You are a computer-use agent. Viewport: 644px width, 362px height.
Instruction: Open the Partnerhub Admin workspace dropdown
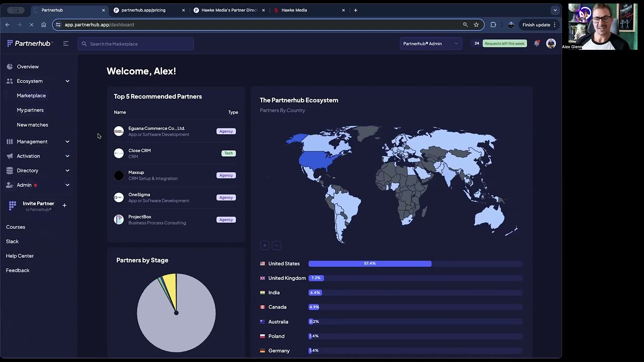[x=431, y=44]
